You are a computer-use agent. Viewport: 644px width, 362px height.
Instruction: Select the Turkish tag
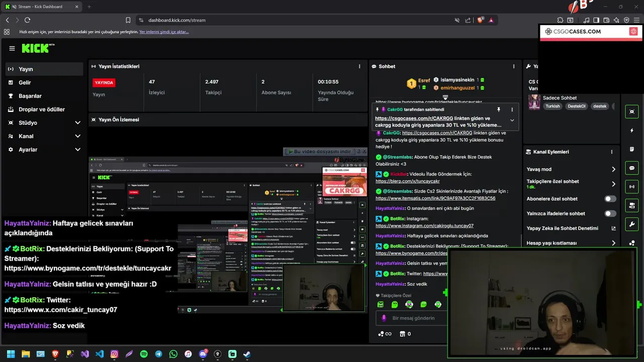coord(552,106)
